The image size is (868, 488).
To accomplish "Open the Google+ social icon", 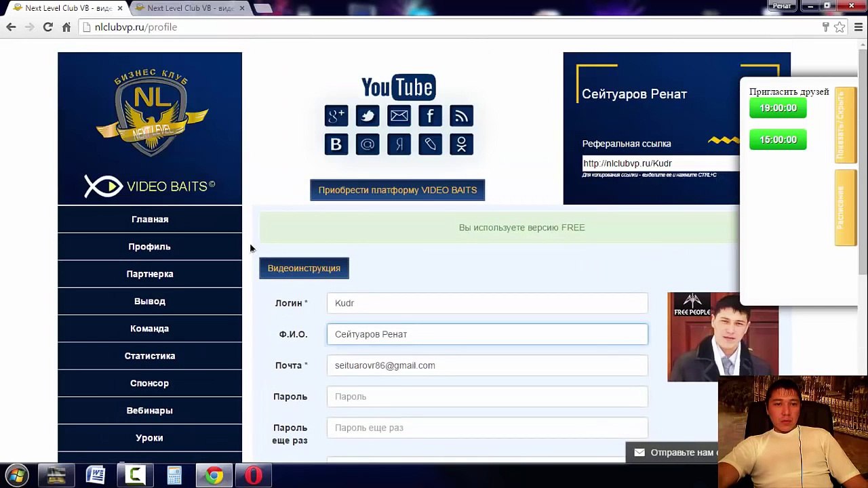I will (336, 116).
